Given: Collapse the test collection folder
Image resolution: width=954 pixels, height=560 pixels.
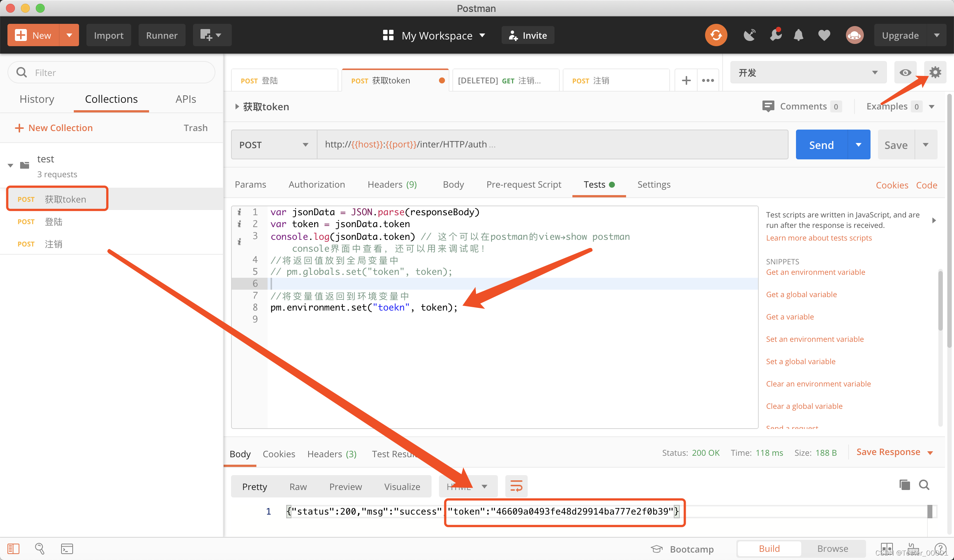Looking at the screenshot, I should (x=10, y=165).
